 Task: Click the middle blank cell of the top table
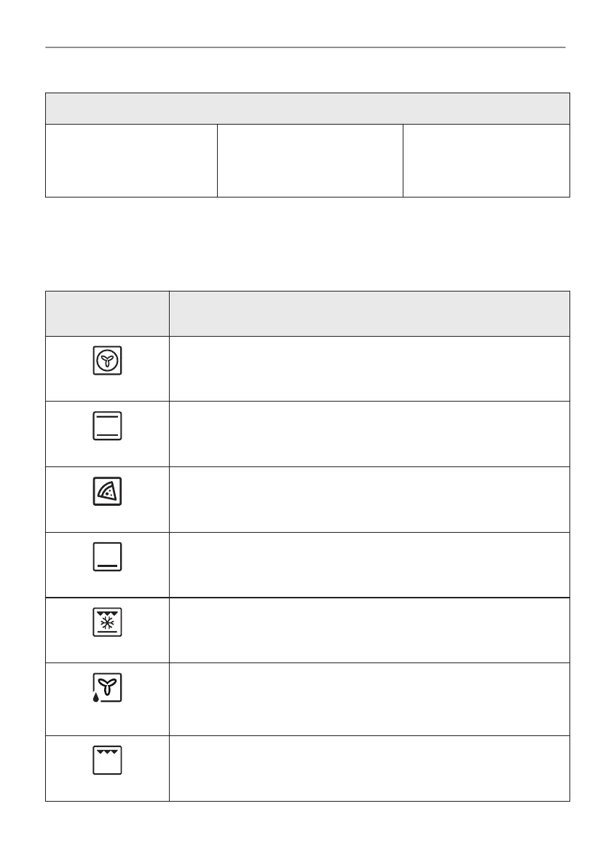(x=310, y=160)
